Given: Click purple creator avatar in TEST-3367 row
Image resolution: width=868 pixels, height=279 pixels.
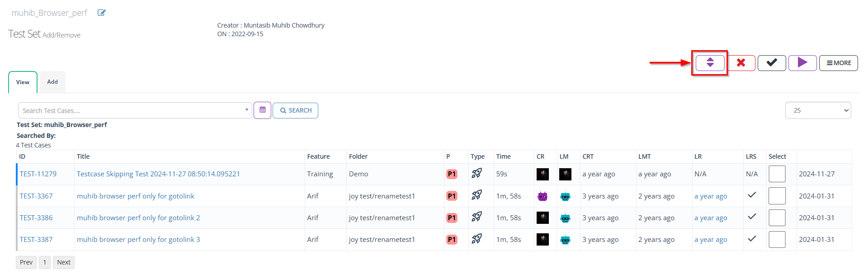Looking at the screenshot, I should pos(542,196).
